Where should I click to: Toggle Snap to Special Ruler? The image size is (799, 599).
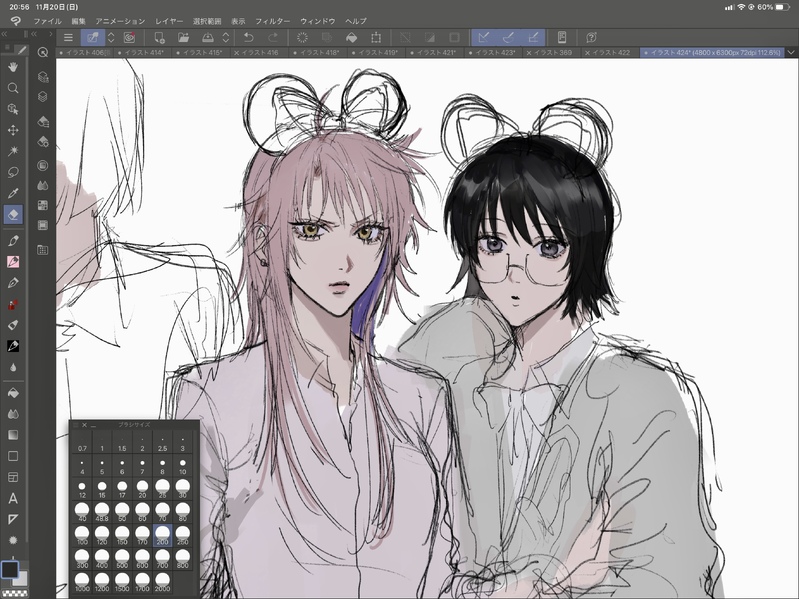[x=509, y=37]
